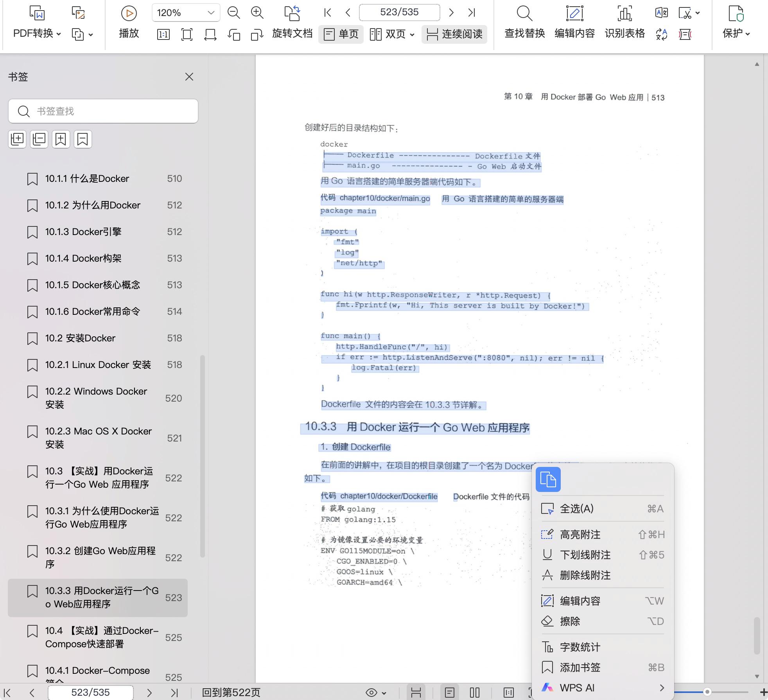Open 查找替换 find and replace
Screen dimensions: 768x700
pyautogui.click(x=524, y=23)
